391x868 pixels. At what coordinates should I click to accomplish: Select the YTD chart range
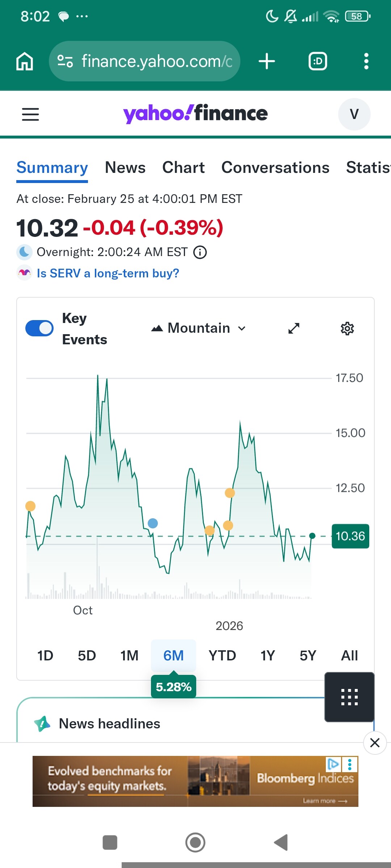tap(222, 655)
